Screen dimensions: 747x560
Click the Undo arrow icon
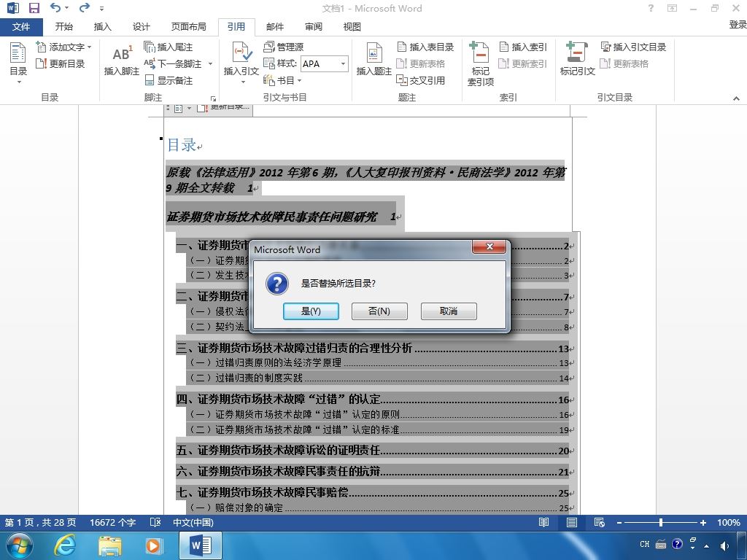tap(55, 7)
